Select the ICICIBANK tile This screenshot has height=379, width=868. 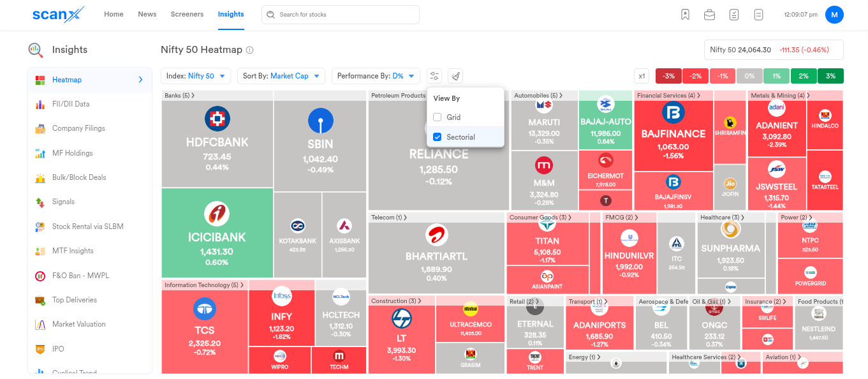click(217, 233)
